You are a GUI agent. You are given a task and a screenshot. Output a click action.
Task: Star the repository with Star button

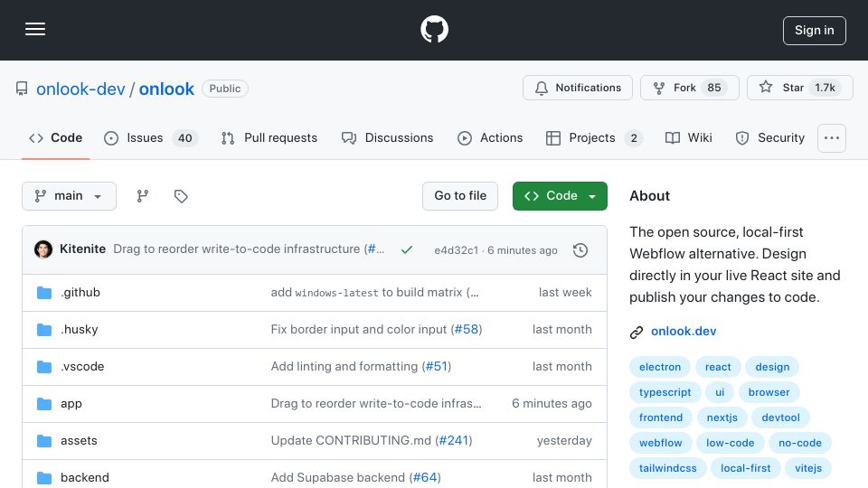point(799,88)
